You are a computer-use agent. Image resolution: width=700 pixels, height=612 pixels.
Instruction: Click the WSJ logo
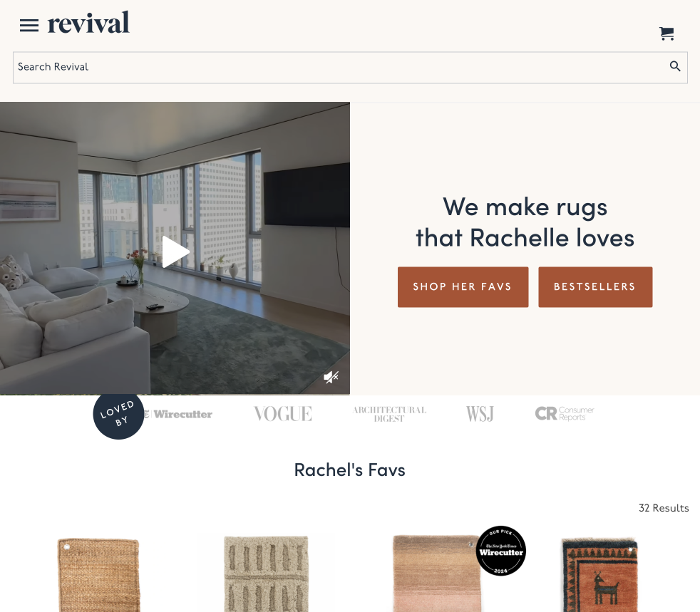[480, 414]
